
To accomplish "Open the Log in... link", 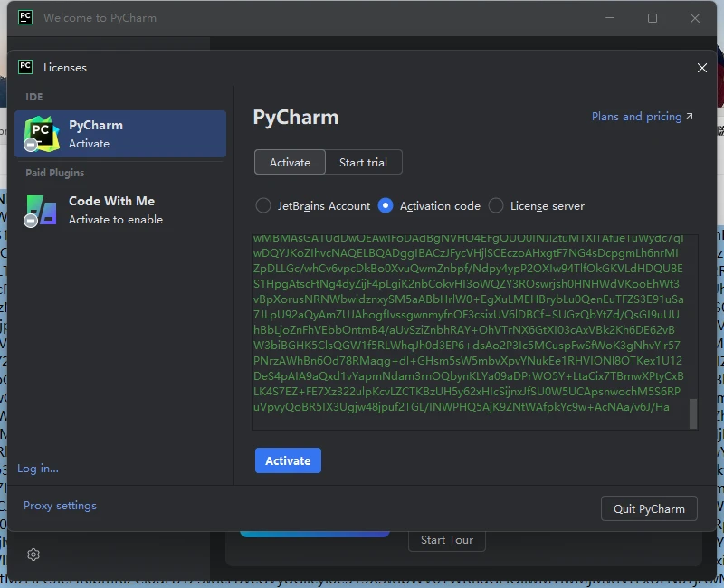I will point(38,469).
